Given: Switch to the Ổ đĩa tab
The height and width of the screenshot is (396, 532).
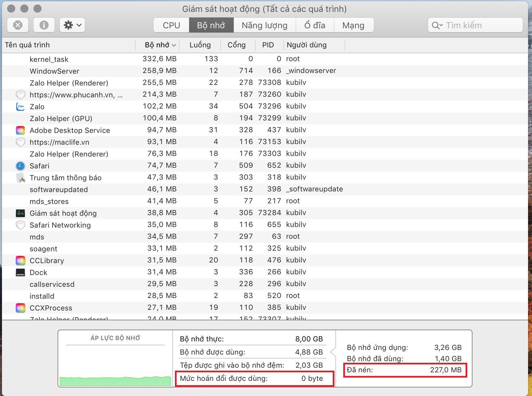Looking at the screenshot, I should click(315, 25).
